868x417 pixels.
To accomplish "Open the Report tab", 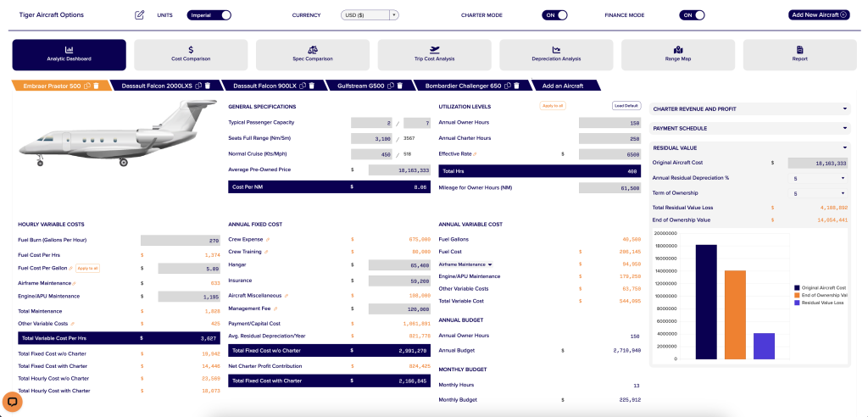I will click(800, 54).
